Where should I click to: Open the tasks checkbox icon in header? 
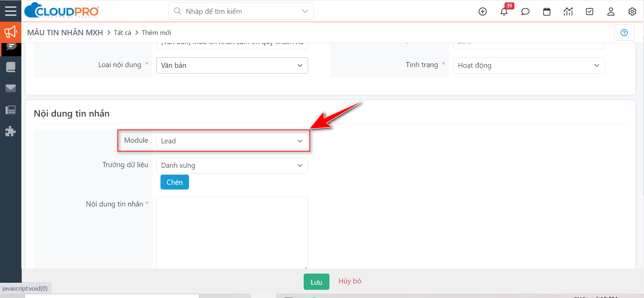click(x=590, y=12)
